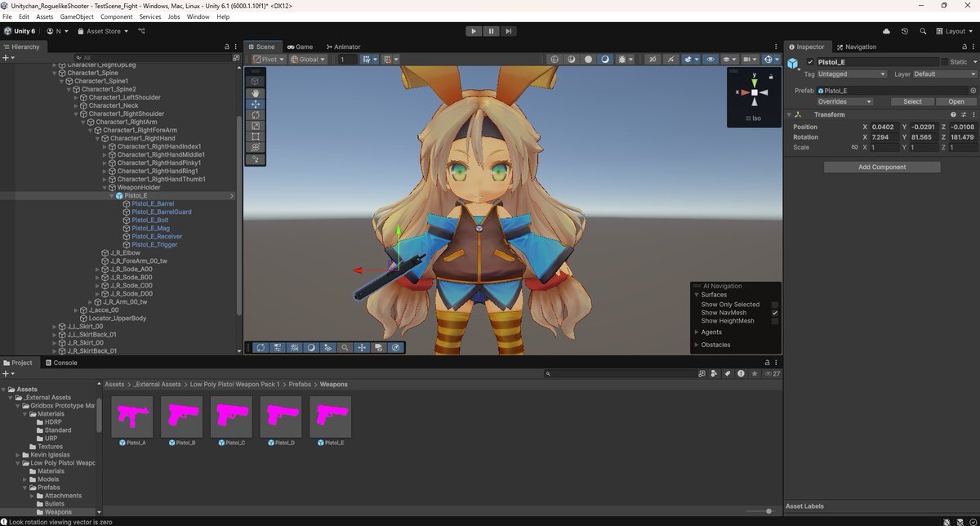980x526 pixels.
Task: Select the Hand view tool in Scene
Action: tap(256, 93)
